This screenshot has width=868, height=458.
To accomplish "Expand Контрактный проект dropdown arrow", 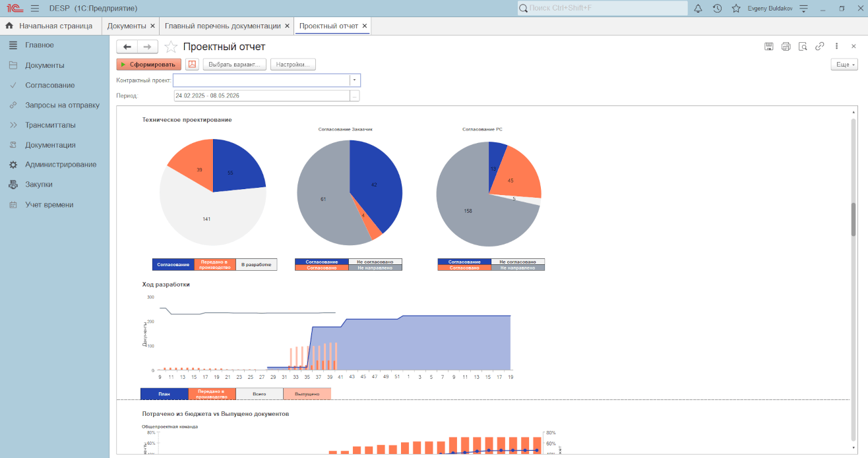I will (355, 80).
